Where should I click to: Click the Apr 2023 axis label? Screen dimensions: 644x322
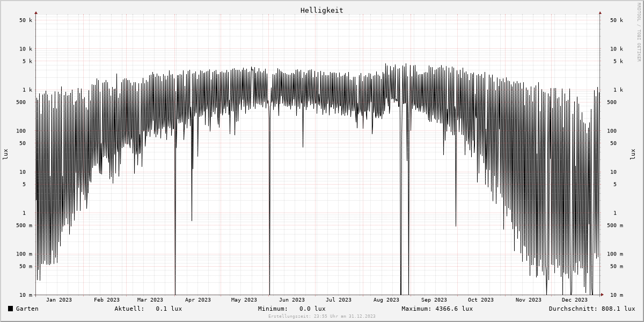pyautogui.click(x=198, y=300)
